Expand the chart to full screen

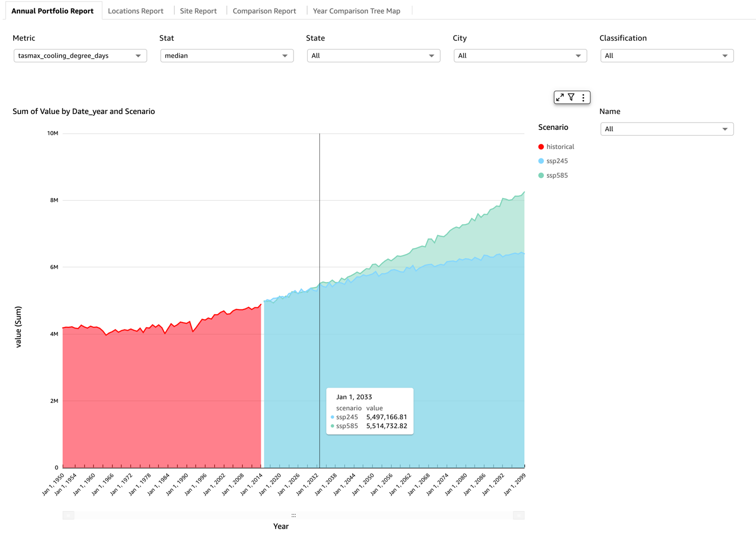pyautogui.click(x=561, y=97)
